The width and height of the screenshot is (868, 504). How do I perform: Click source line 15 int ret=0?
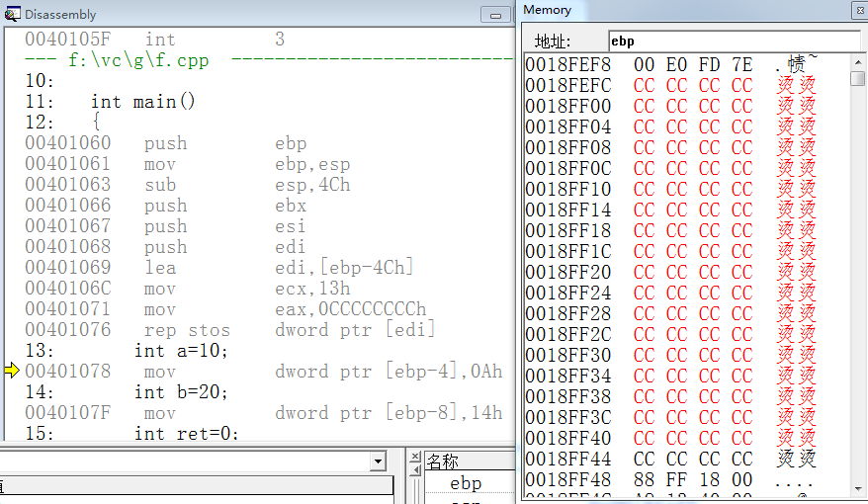131,433
